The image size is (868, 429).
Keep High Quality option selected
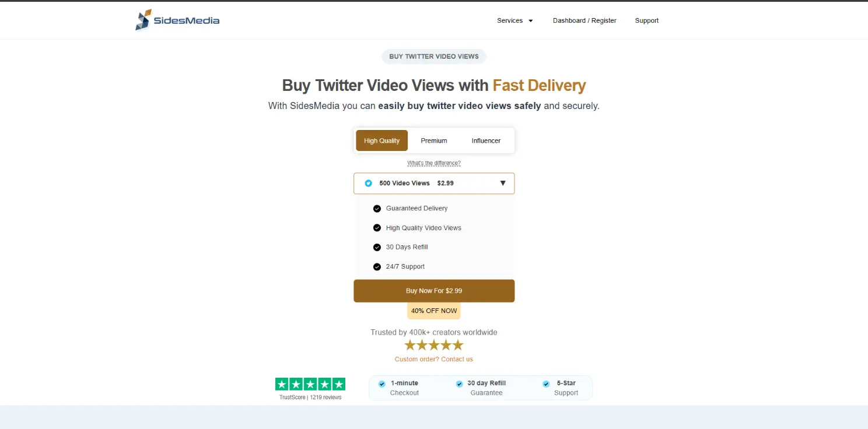click(x=381, y=140)
